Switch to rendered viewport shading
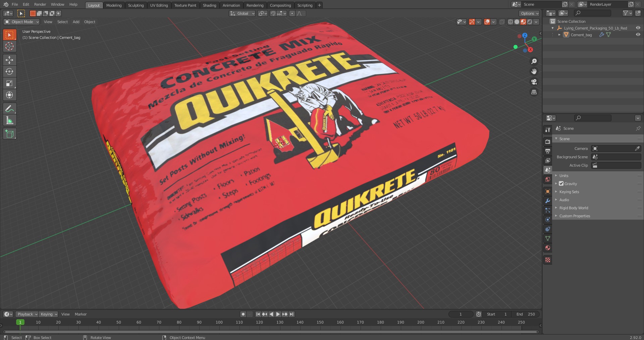 click(530, 22)
